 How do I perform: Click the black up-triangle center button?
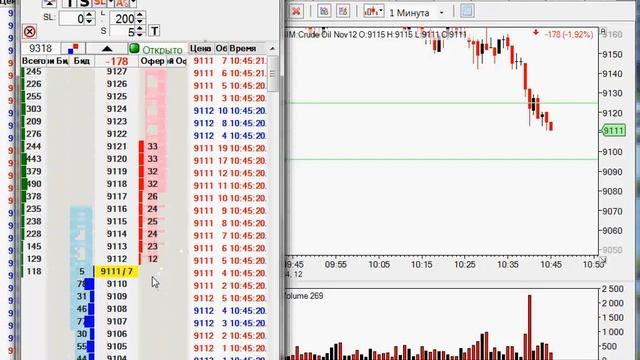click(x=107, y=49)
